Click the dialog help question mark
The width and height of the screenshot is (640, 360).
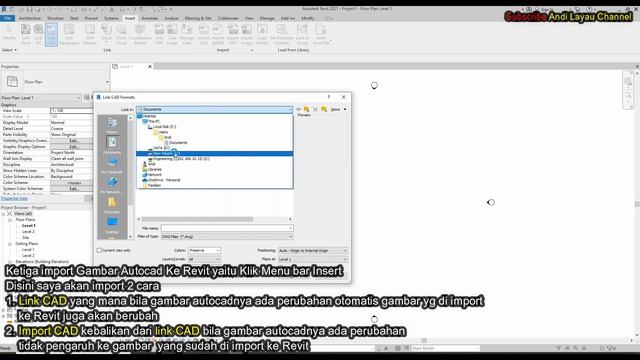[329, 97]
